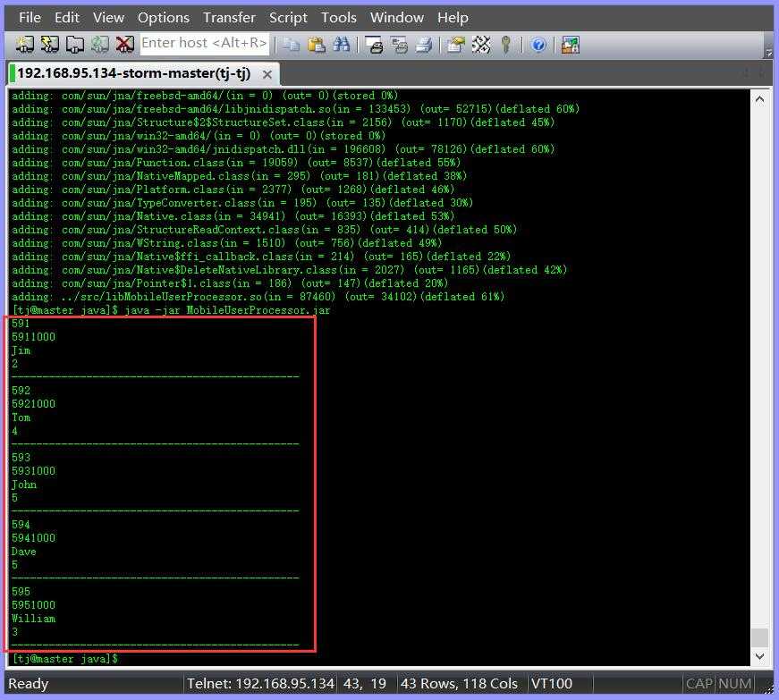Viewport: 779px width, 700px height.
Task: Click the Ready status bar text
Action: [29, 684]
